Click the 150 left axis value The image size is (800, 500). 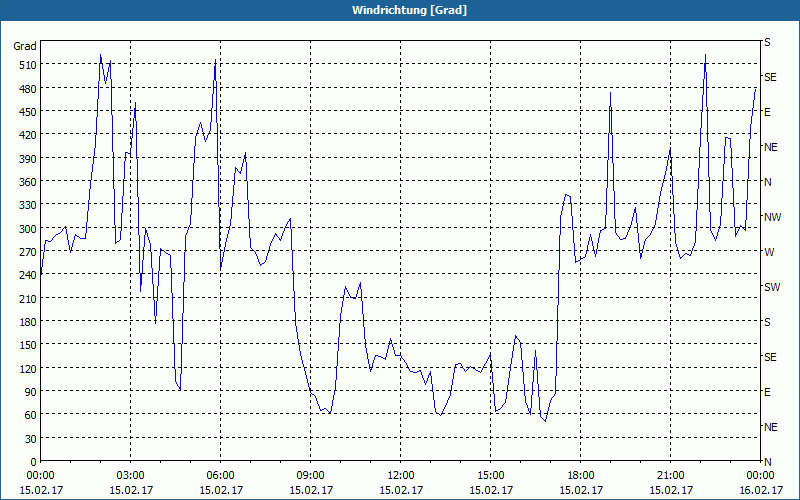coord(28,345)
